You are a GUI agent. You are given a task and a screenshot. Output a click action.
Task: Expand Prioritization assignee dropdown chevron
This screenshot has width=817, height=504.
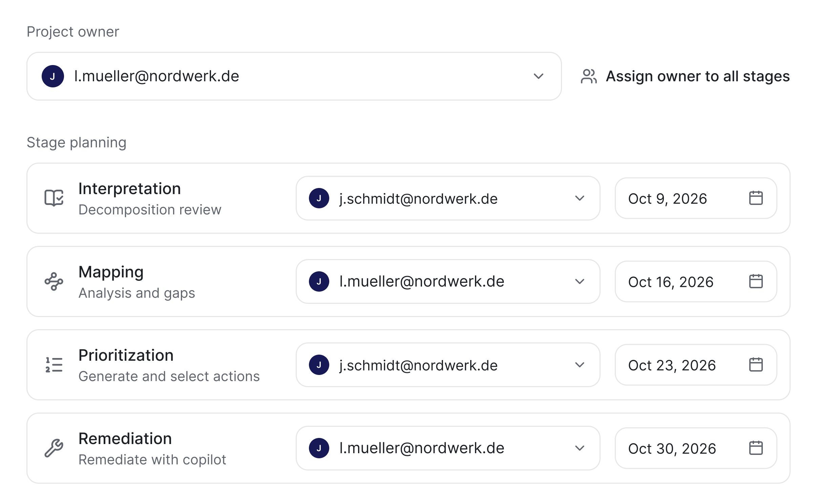(x=580, y=365)
